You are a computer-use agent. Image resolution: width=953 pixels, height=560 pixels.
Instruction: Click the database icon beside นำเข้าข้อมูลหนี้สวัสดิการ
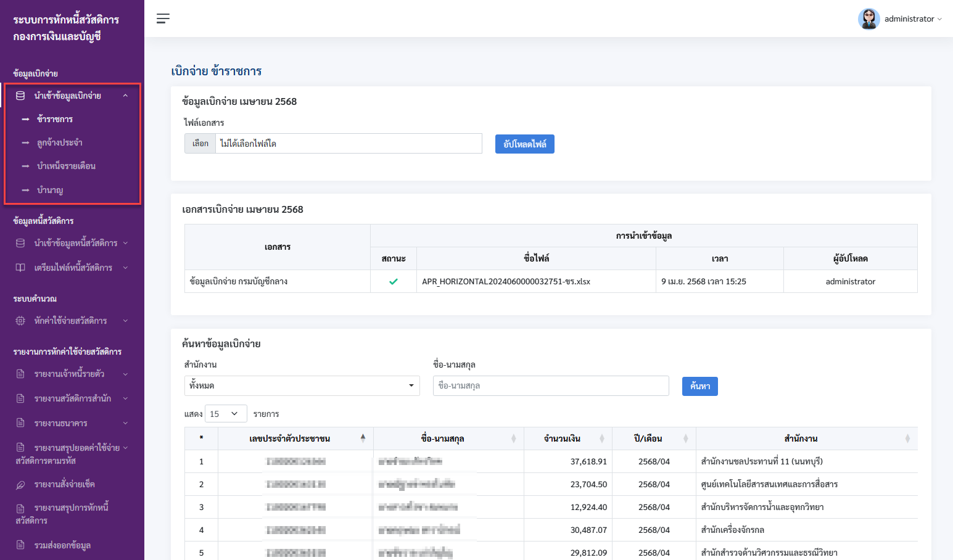(x=20, y=243)
